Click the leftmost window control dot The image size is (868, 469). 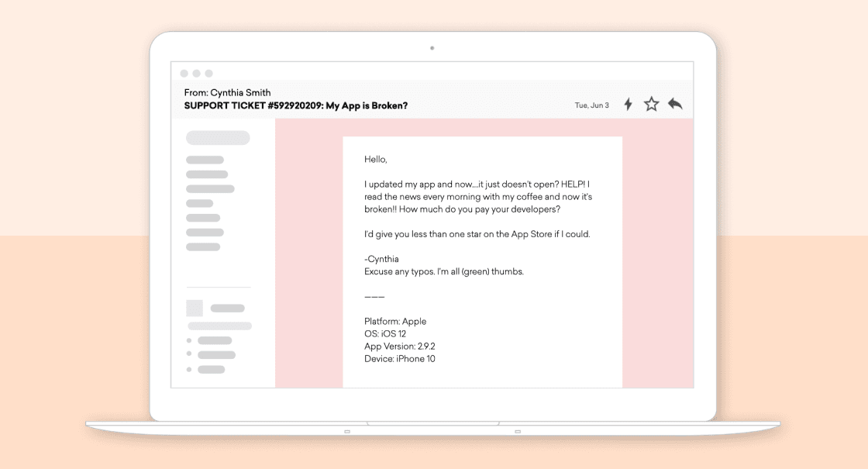(x=184, y=74)
